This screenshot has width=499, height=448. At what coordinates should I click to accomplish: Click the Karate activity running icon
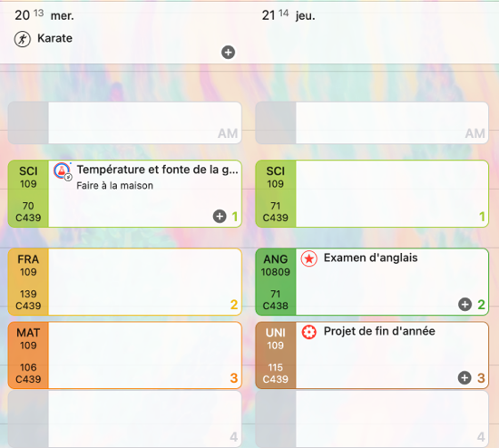click(x=23, y=39)
